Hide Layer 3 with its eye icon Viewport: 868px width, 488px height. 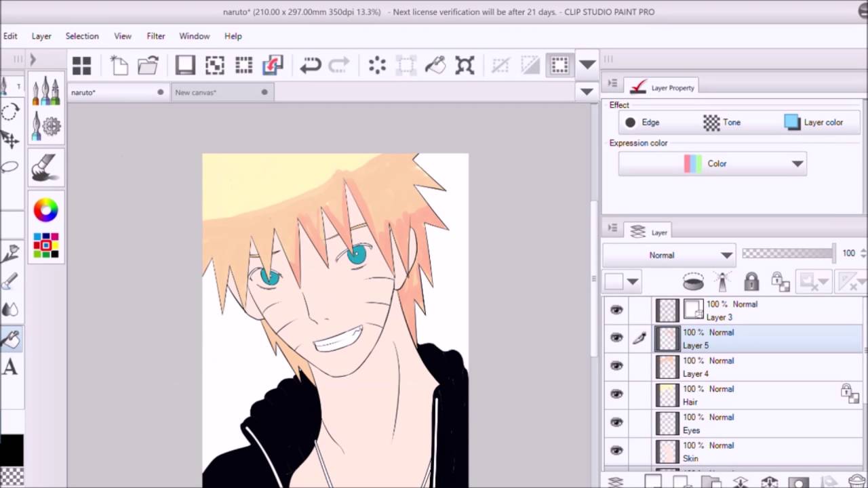click(x=616, y=310)
